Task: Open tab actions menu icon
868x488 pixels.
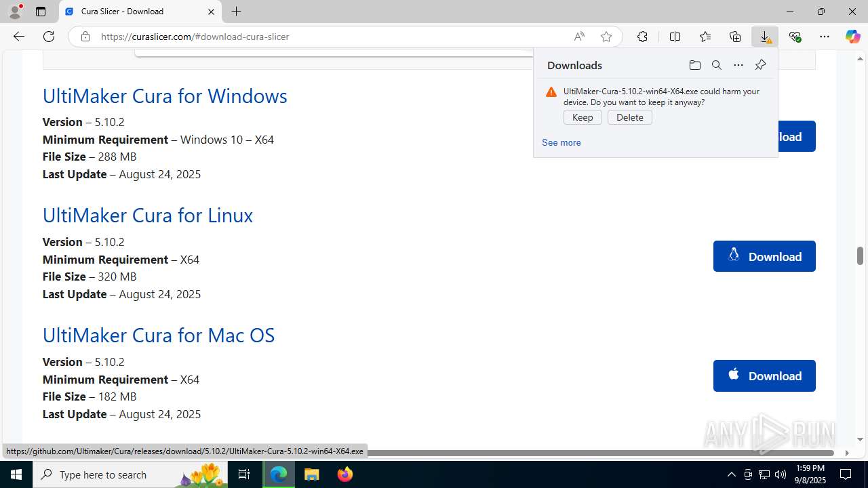Action: tap(41, 12)
